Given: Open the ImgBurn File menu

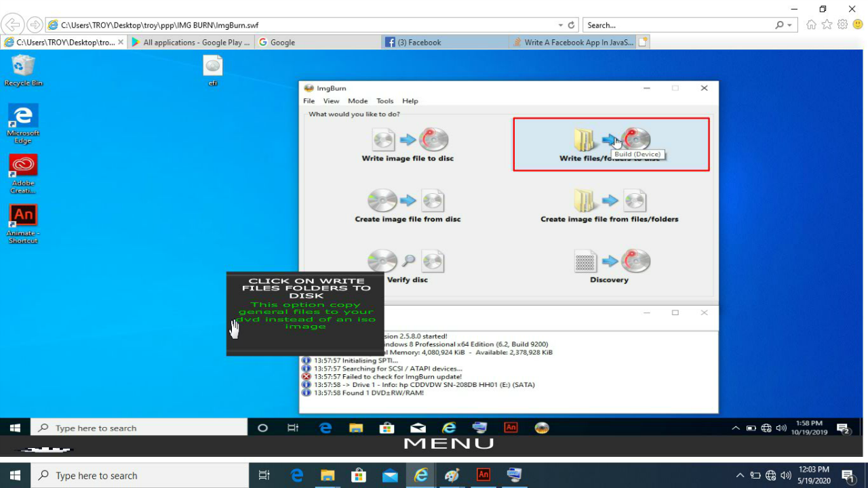Looking at the screenshot, I should 309,101.
